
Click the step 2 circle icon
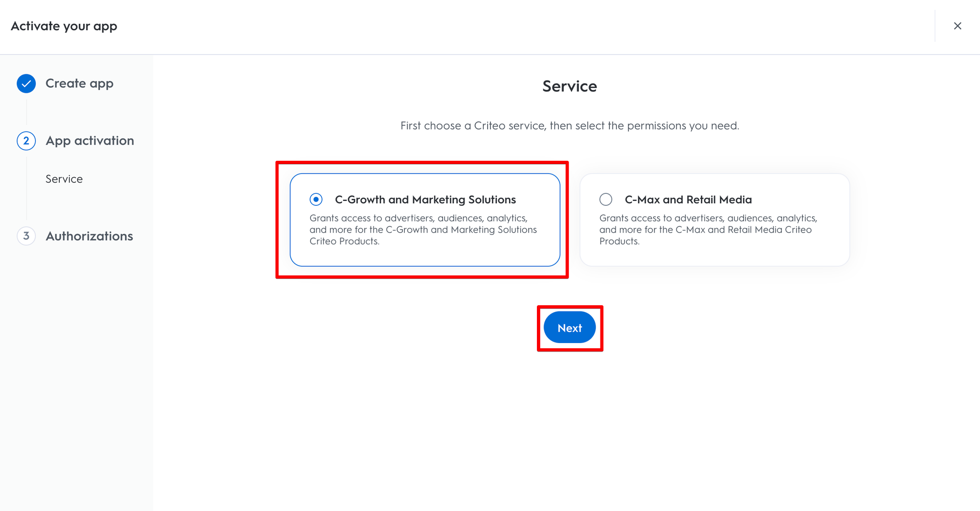[x=26, y=141]
